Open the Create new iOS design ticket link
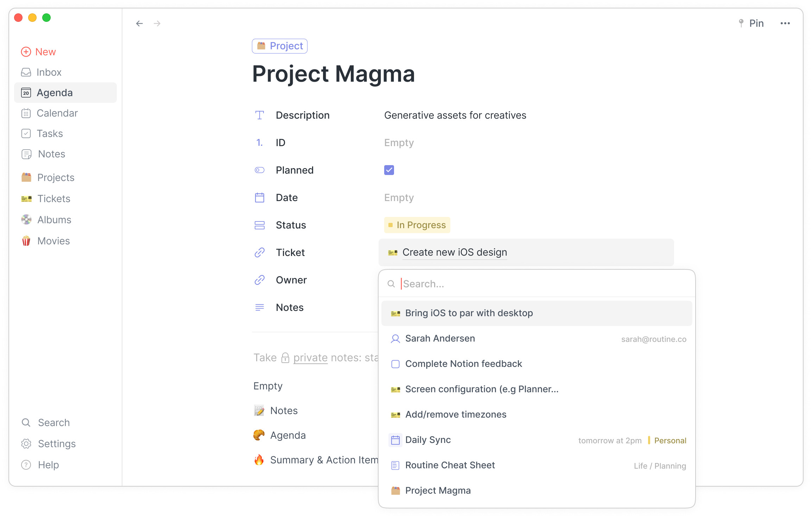Image resolution: width=812 pixels, height=519 pixels. (x=455, y=252)
